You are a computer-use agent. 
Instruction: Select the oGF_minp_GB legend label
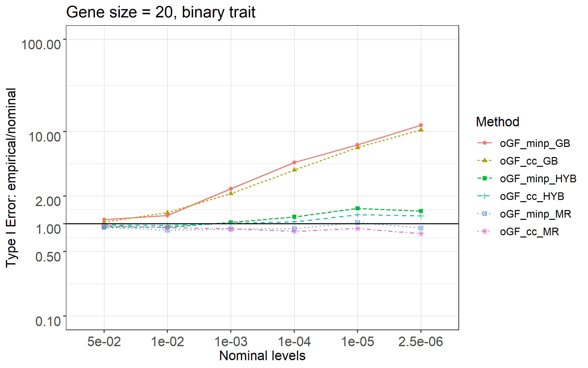pyautogui.click(x=535, y=144)
